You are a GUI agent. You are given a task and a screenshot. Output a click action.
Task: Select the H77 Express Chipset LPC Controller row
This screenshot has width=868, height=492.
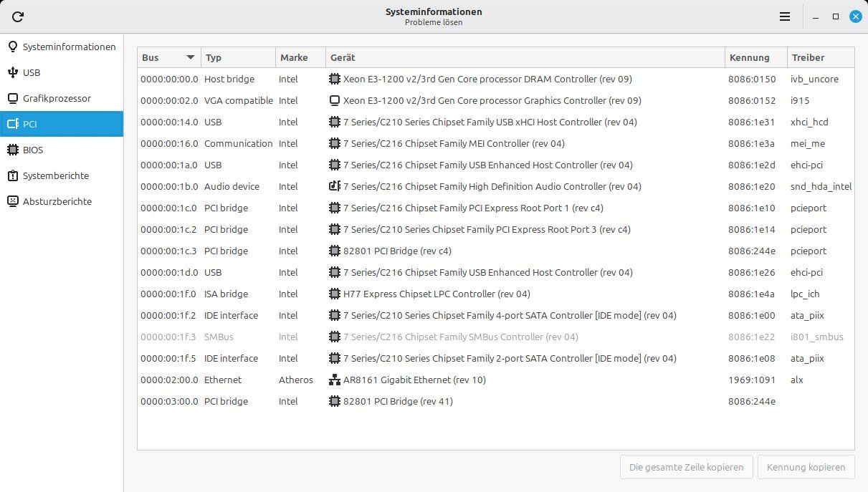click(495, 294)
